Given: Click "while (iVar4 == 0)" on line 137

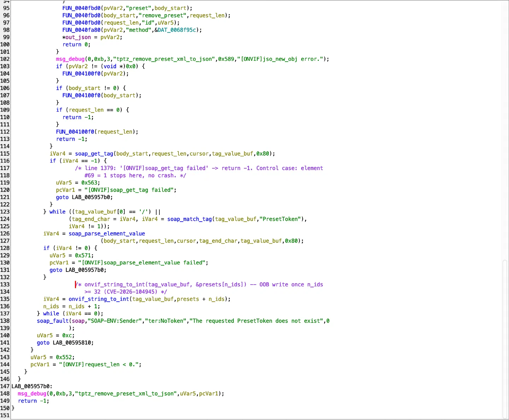Looking at the screenshot, I should pos(73,313).
